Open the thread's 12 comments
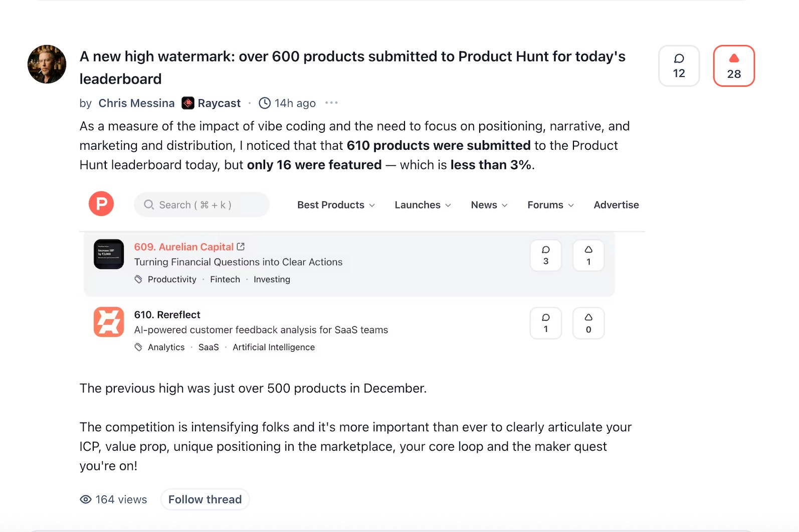This screenshot has height=532, width=799. (x=679, y=66)
